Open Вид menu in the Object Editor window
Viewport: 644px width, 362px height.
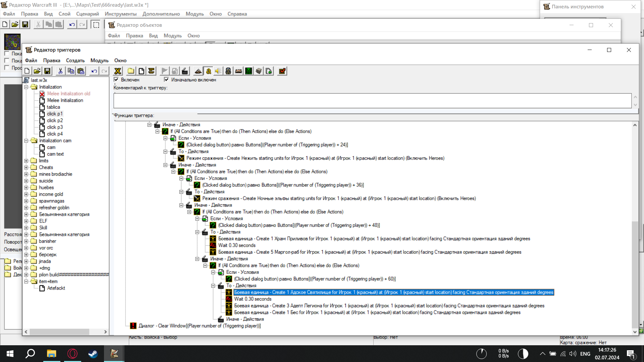[153, 36]
